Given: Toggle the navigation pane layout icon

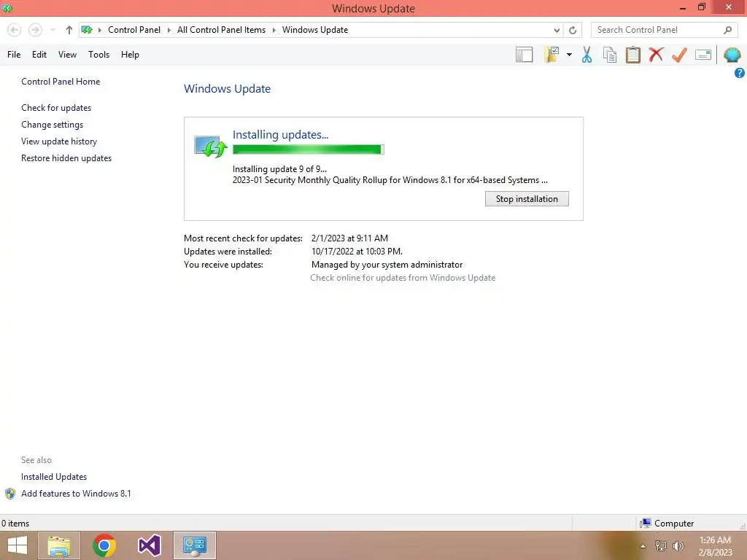Looking at the screenshot, I should pyautogui.click(x=524, y=55).
